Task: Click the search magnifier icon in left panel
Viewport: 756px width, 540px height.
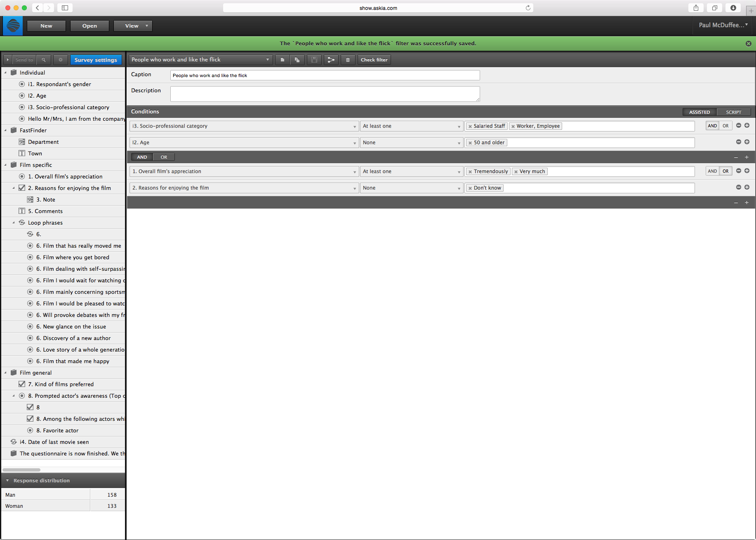Action: tap(44, 60)
